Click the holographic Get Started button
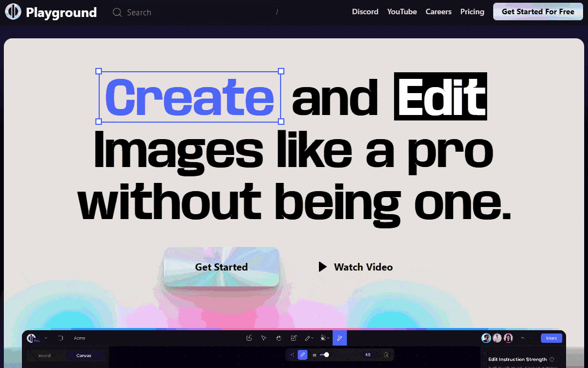Image resolution: width=588 pixels, height=368 pixels. [x=221, y=267]
